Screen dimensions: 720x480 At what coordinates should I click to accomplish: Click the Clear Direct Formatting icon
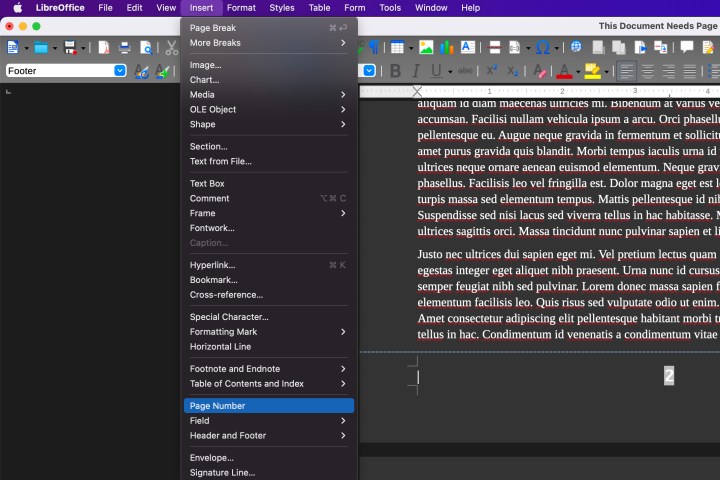[540, 71]
